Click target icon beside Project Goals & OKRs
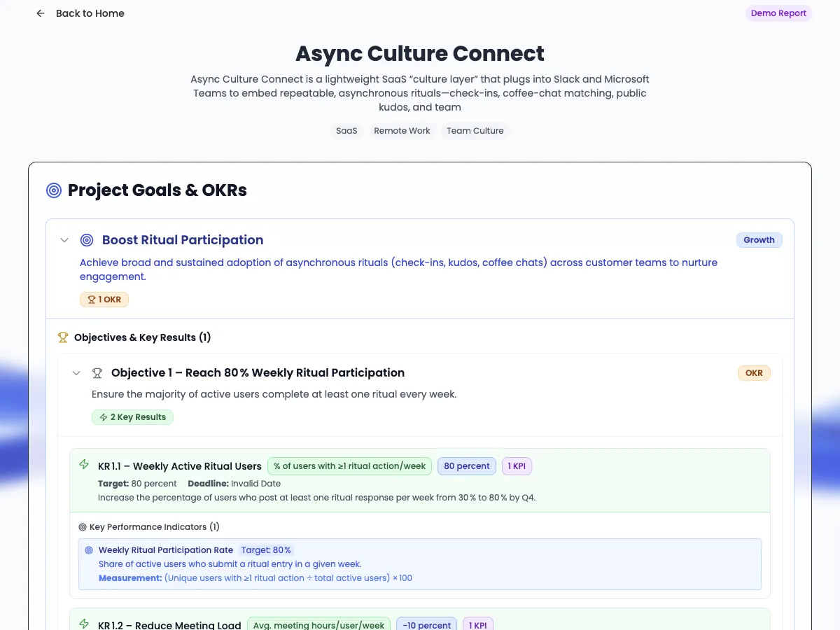The height and width of the screenshot is (630, 840). coord(54,190)
